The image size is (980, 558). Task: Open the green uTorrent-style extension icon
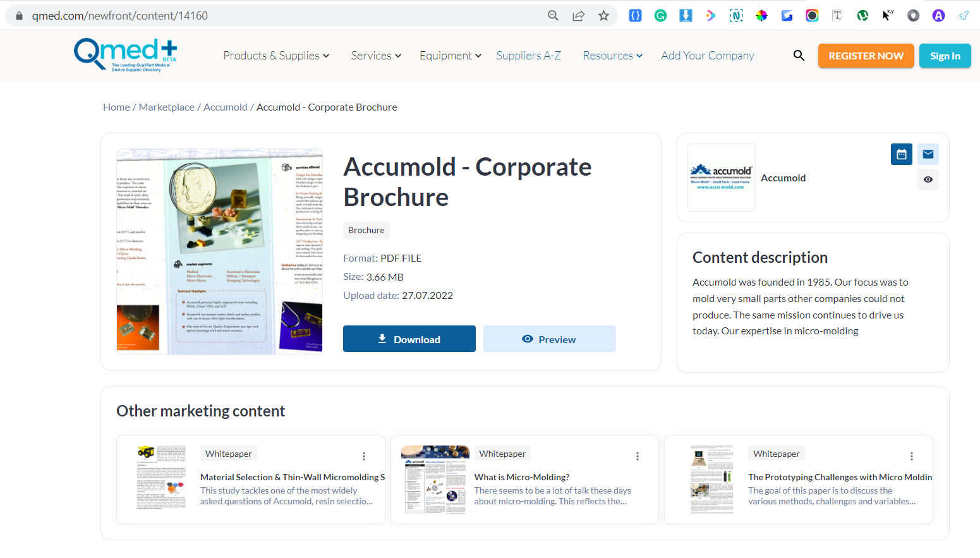point(862,16)
